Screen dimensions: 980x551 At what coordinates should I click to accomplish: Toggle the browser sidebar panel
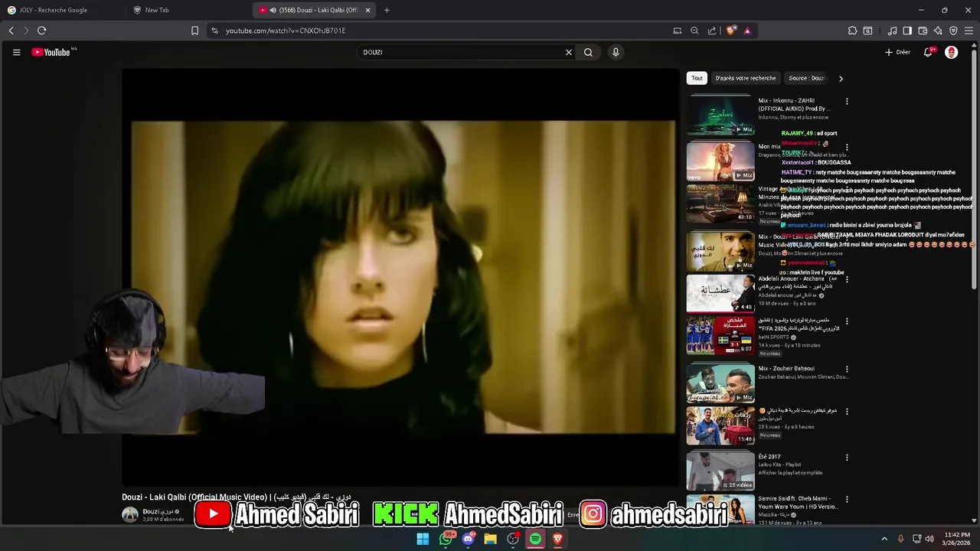907,31
